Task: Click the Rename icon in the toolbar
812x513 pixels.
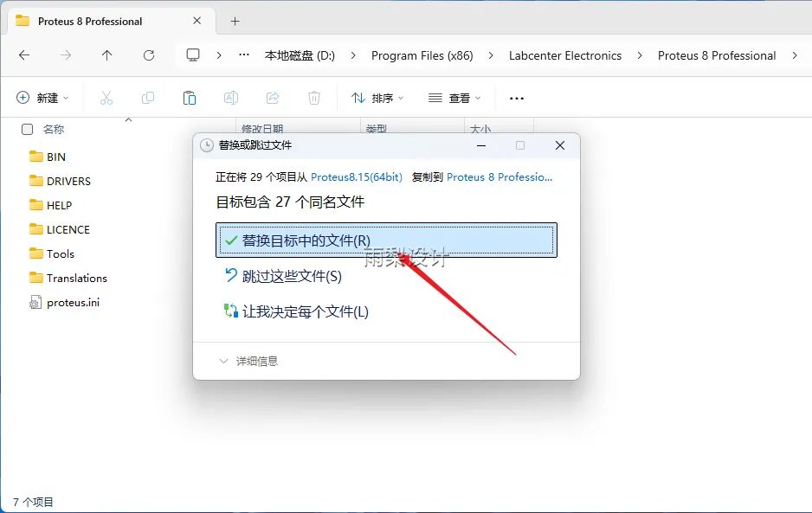Action: (231, 98)
